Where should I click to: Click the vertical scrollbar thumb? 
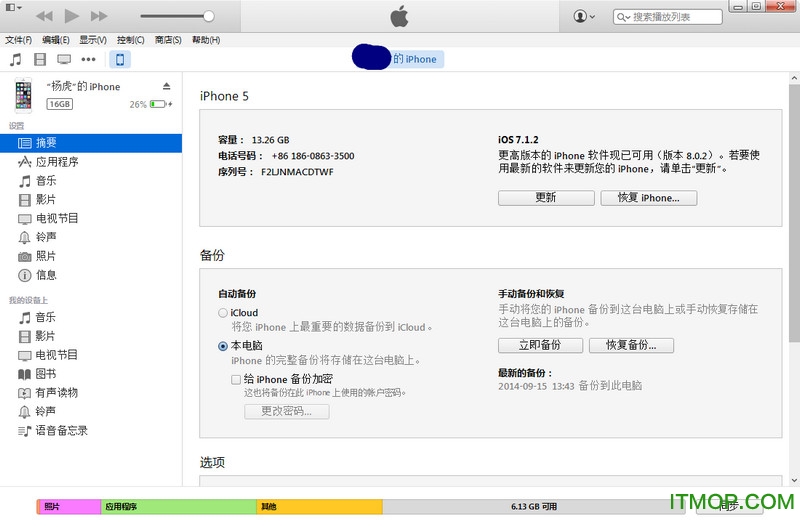tap(794, 213)
